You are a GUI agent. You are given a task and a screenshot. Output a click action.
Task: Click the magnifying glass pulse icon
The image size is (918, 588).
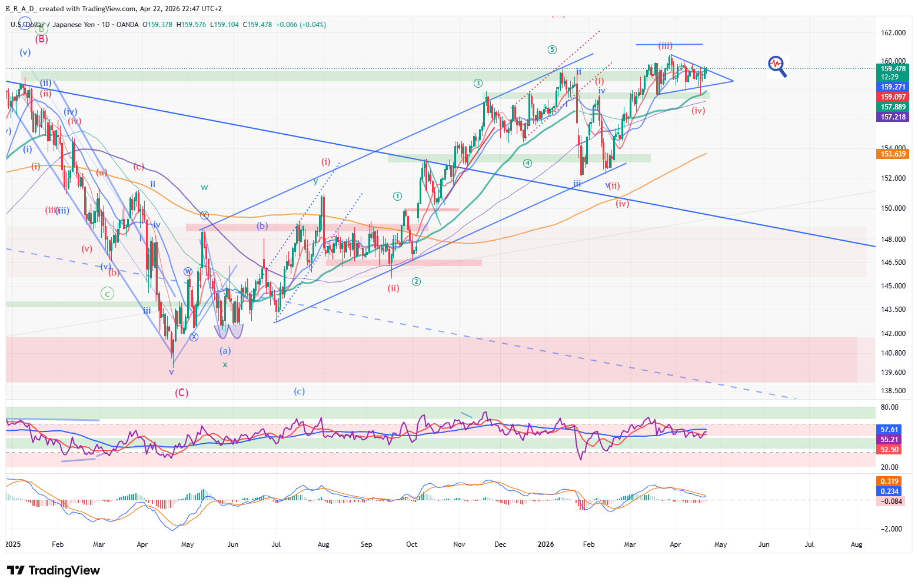pyautogui.click(x=777, y=66)
